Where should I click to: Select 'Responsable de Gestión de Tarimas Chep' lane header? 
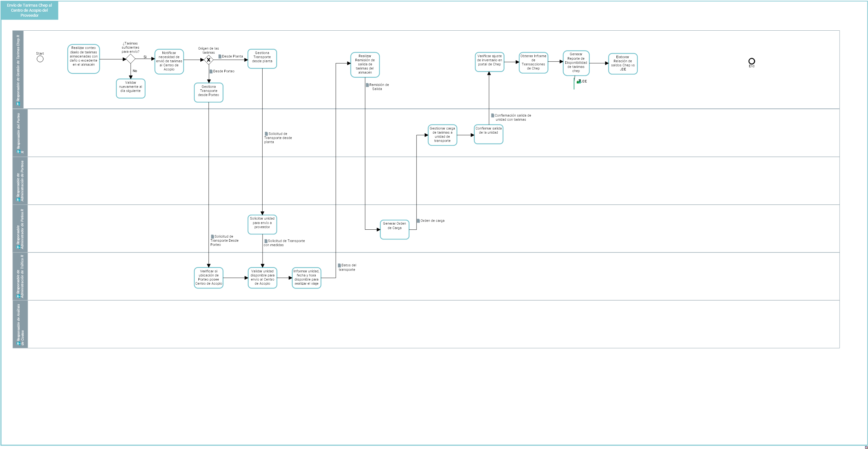18,70
